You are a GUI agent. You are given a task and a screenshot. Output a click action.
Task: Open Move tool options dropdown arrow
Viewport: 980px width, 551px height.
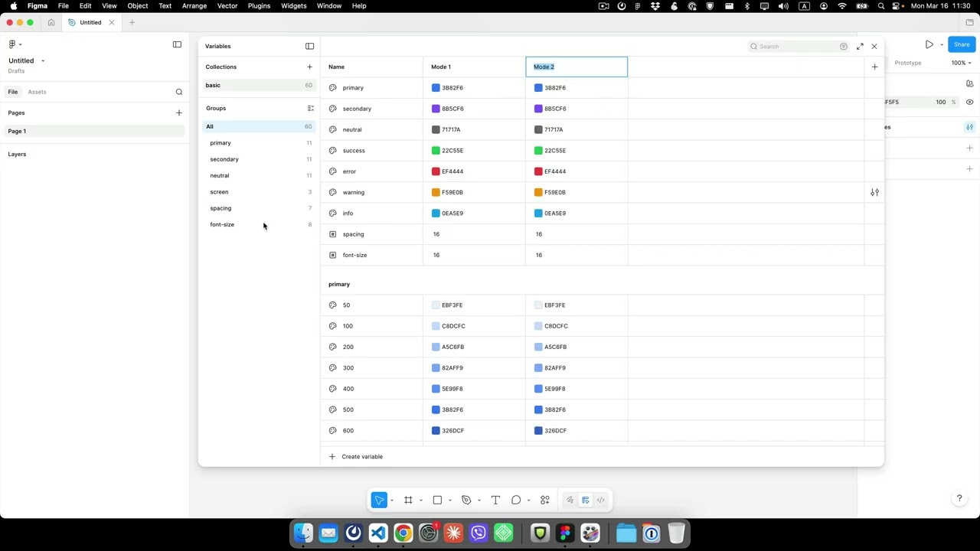(392, 500)
